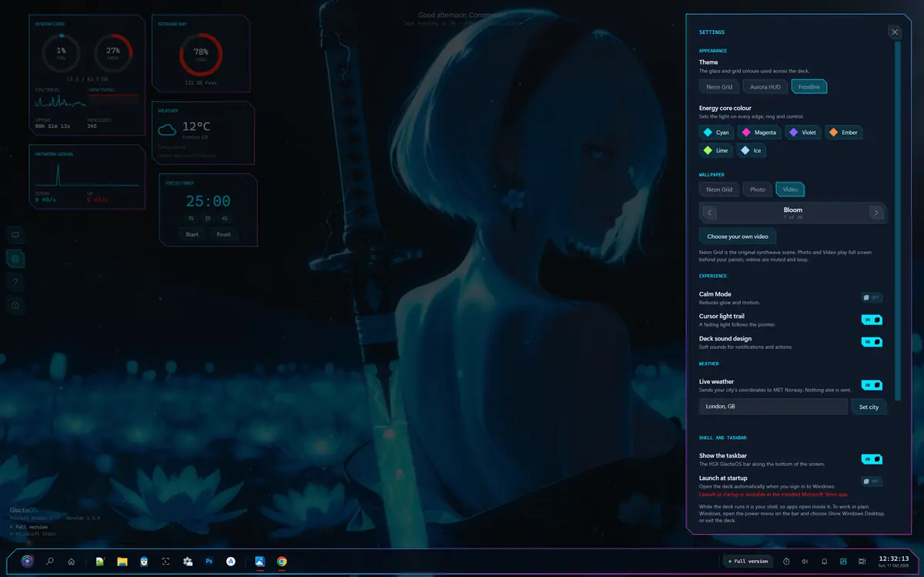
Task: Turn off Deck sound design
Action: pyautogui.click(x=872, y=341)
